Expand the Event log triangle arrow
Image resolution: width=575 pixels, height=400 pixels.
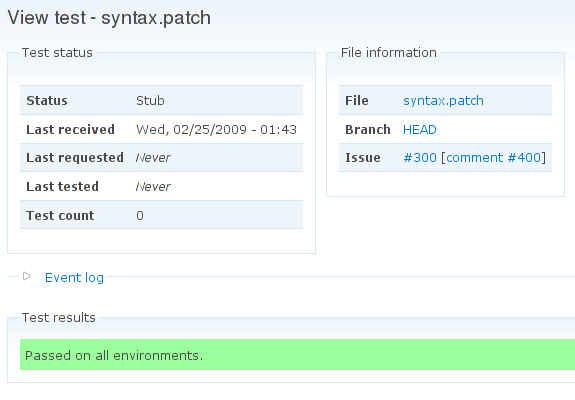point(26,276)
